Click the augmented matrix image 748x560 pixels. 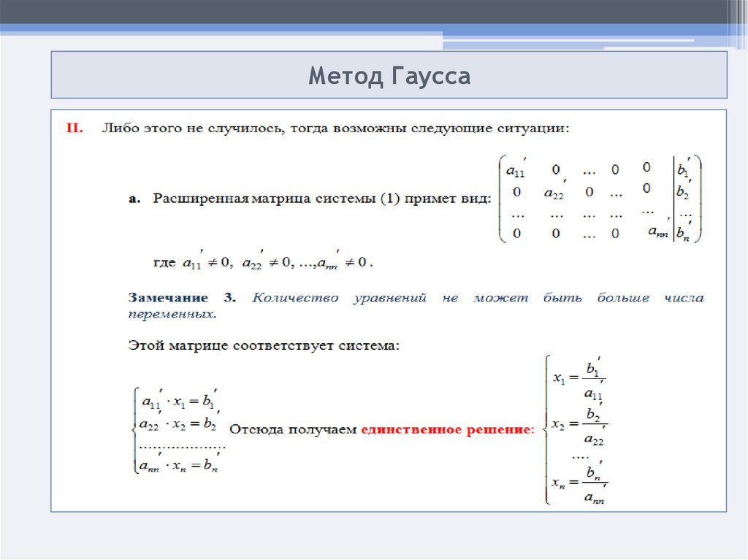pos(598,199)
